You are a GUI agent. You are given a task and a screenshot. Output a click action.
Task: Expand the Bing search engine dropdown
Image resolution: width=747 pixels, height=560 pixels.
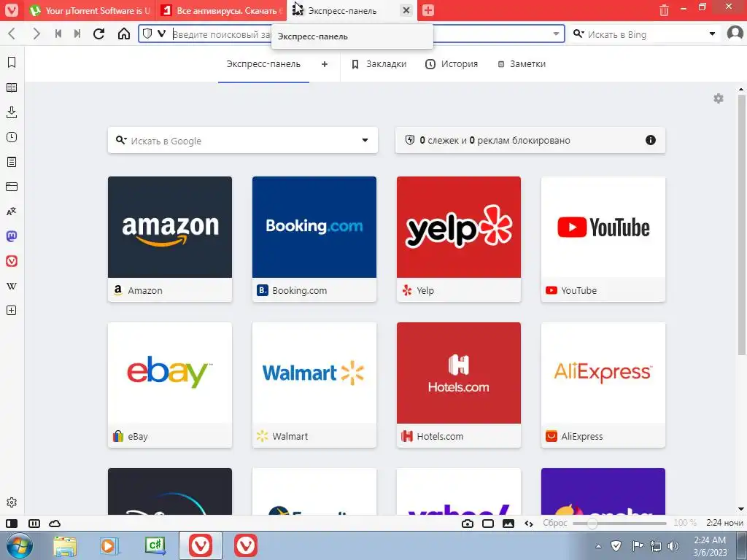pos(712,34)
